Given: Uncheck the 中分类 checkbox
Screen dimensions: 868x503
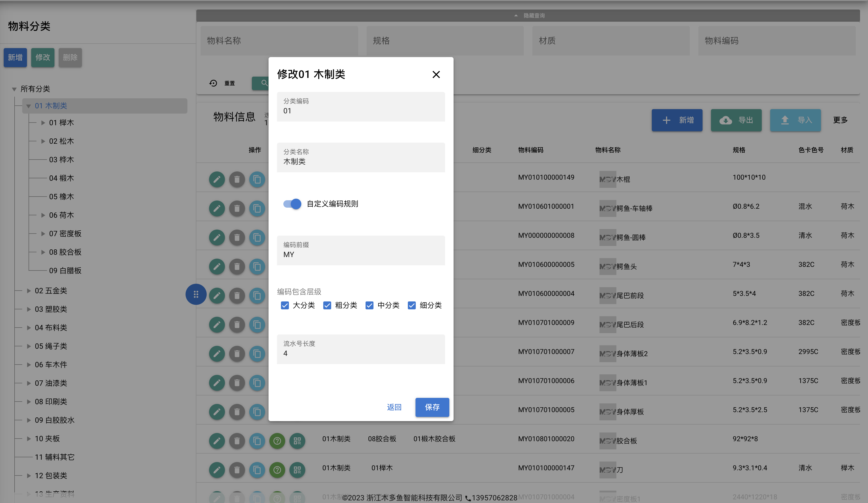Looking at the screenshot, I should [x=369, y=305].
